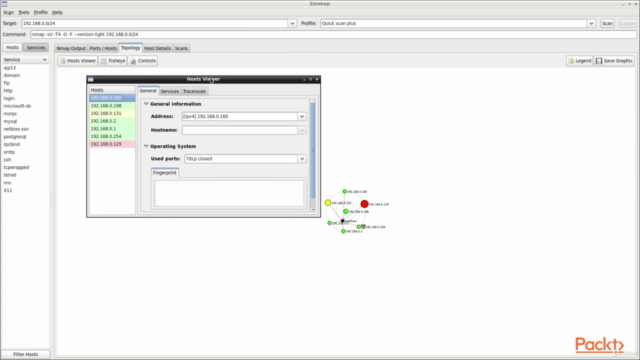Click Save Graphic button

click(614, 61)
